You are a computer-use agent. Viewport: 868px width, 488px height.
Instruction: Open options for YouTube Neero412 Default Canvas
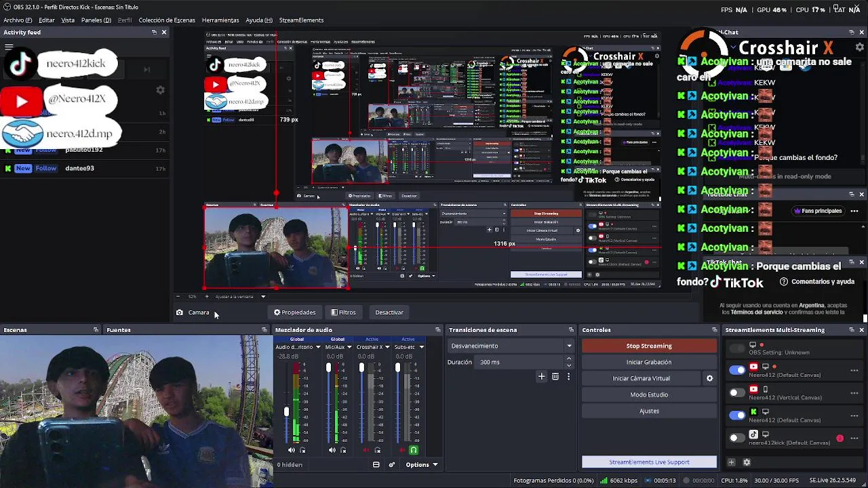[854, 371]
